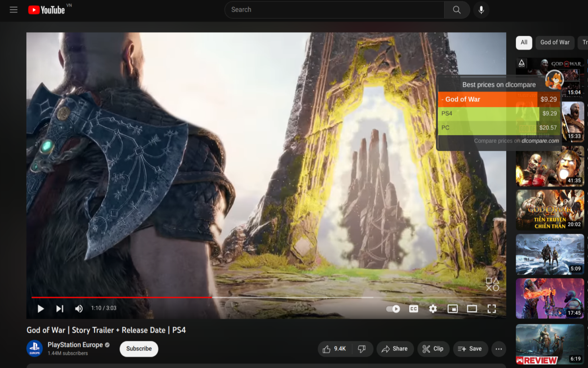Open the 41:35 recommended video thumbnail

550,166
